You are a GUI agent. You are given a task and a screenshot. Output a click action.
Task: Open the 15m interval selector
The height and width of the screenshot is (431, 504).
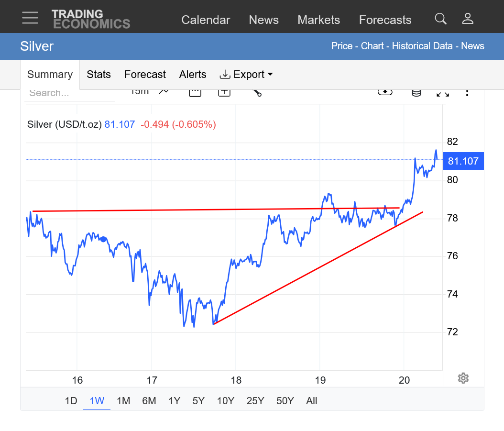[140, 92]
